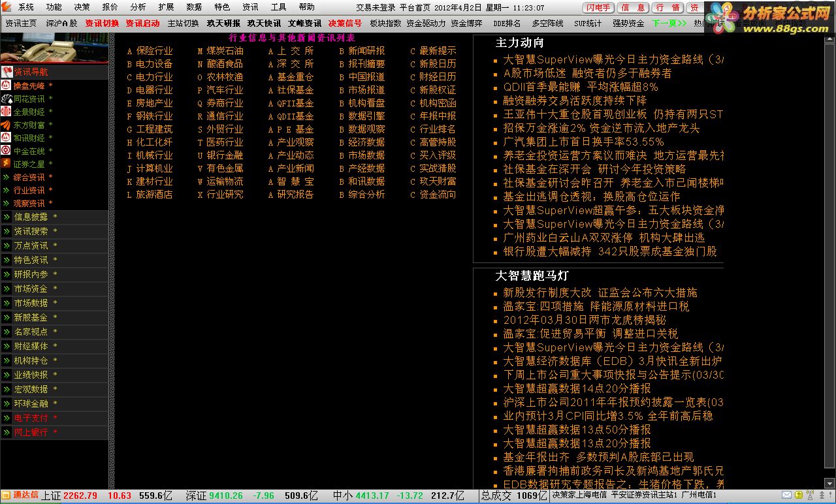The width and height of the screenshot is (836, 504).
Task: Click the 同花资讯 sidebar icon
Action: pyautogui.click(x=6, y=99)
